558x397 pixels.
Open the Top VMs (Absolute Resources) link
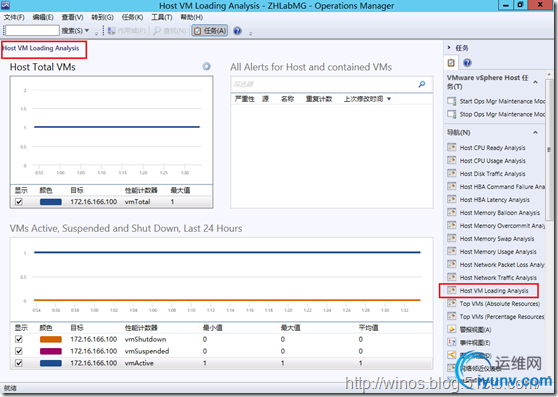[x=500, y=303]
